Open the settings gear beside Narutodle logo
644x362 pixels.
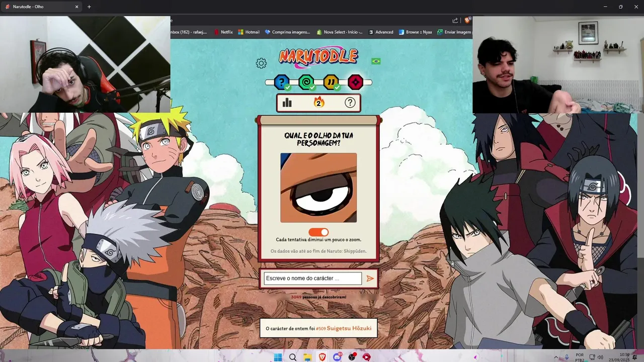tap(261, 63)
